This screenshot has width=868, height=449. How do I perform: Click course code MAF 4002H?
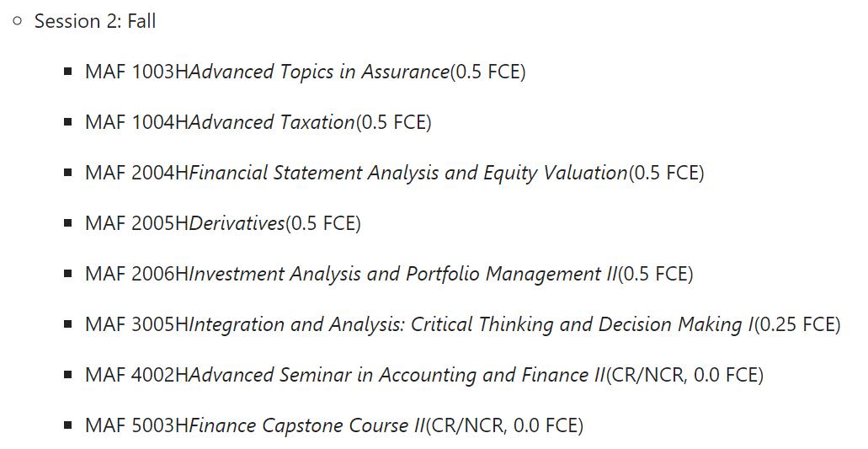136,375
